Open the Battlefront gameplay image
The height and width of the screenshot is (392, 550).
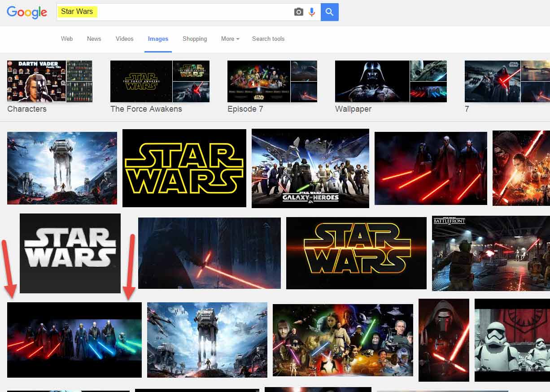(x=491, y=253)
